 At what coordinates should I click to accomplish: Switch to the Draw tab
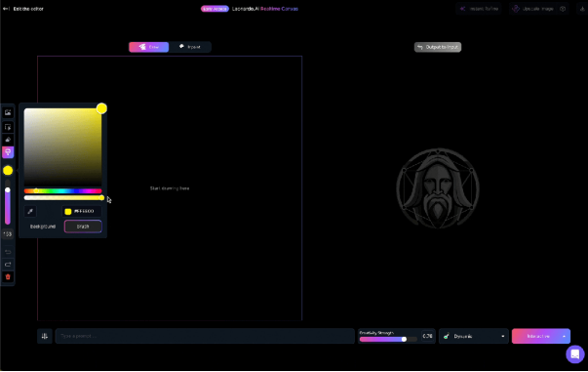149,47
